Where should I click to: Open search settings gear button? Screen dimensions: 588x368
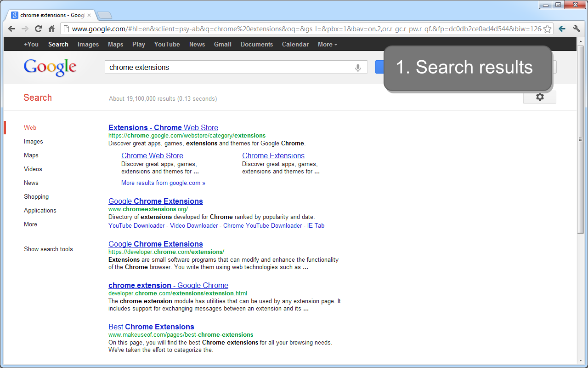point(540,97)
